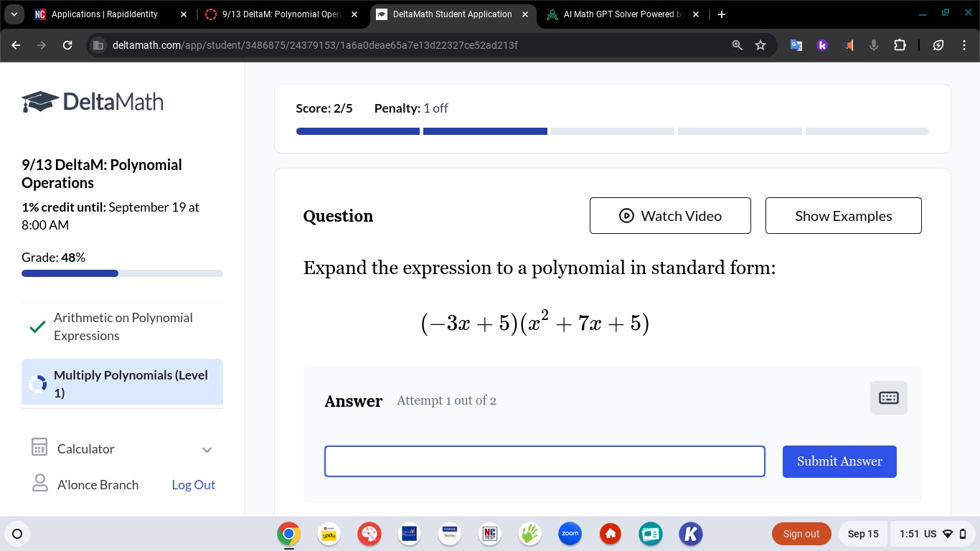
Task: Open the ChromeOS launcher circle
Action: tap(17, 534)
